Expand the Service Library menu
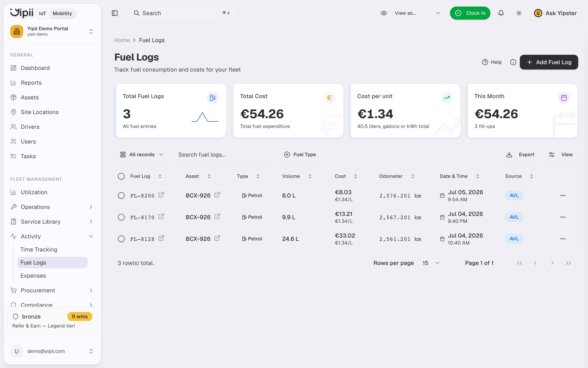 tap(52, 222)
